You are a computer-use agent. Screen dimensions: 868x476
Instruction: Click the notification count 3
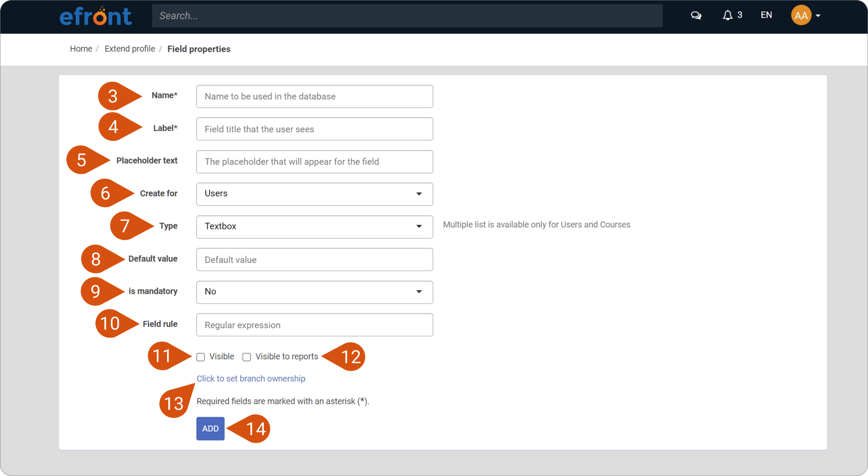point(739,15)
